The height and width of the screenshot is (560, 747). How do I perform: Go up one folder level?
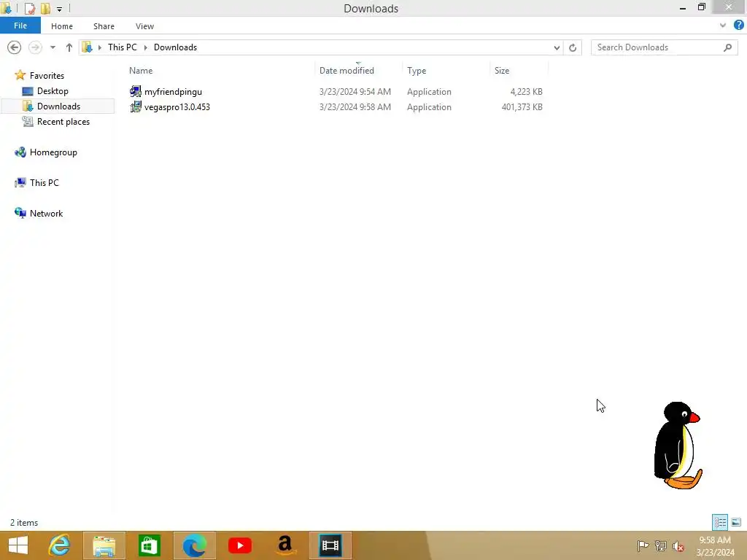(69, 47)
